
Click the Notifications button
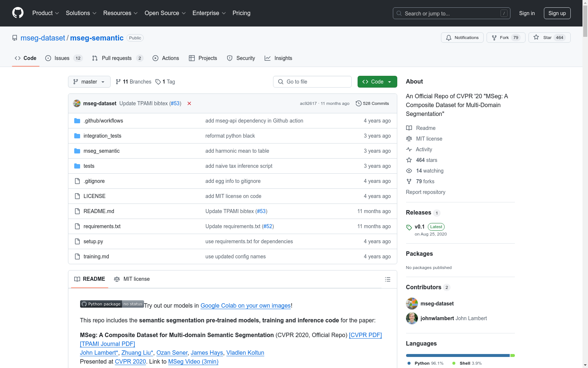pos(462,38)
